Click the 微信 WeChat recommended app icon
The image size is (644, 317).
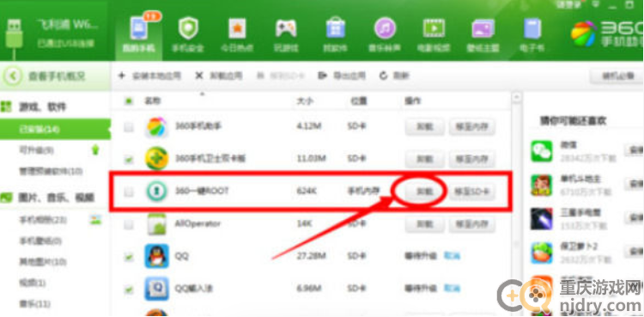[x=542, y=151]
